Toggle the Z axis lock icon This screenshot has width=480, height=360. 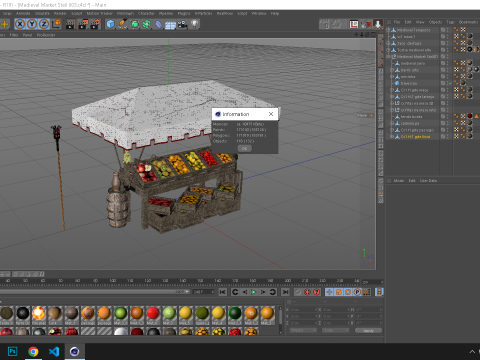click(44, 24)
